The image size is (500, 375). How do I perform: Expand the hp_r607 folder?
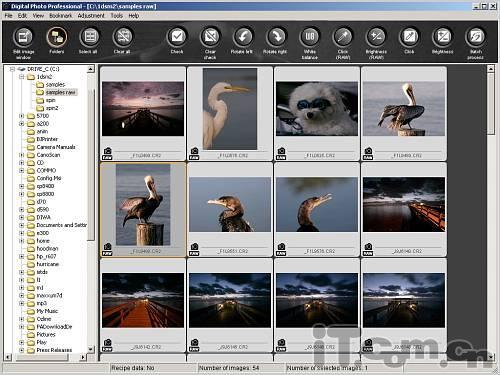pos(22,256)
